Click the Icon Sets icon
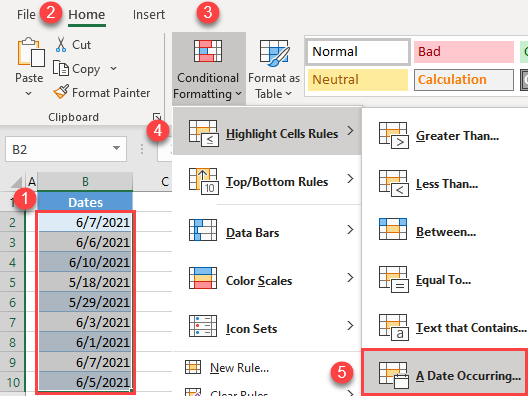This screenshot has width=528, height=396. 203,326
